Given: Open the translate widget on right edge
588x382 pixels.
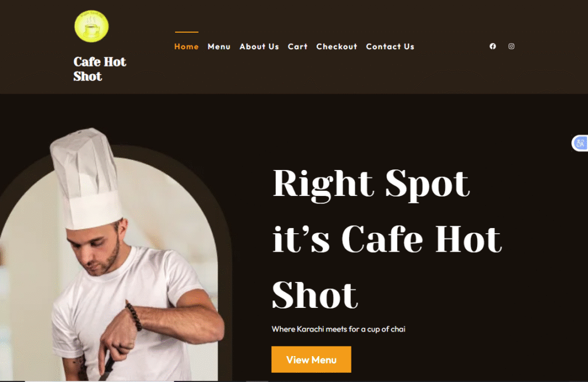Looking at the screenshot, I should pos(580,143).
